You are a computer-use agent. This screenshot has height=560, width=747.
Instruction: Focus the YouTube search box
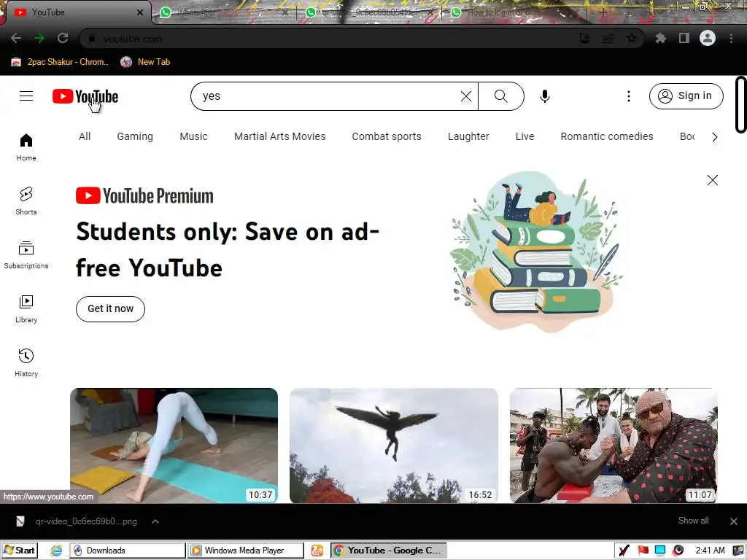tap(329, 96)
